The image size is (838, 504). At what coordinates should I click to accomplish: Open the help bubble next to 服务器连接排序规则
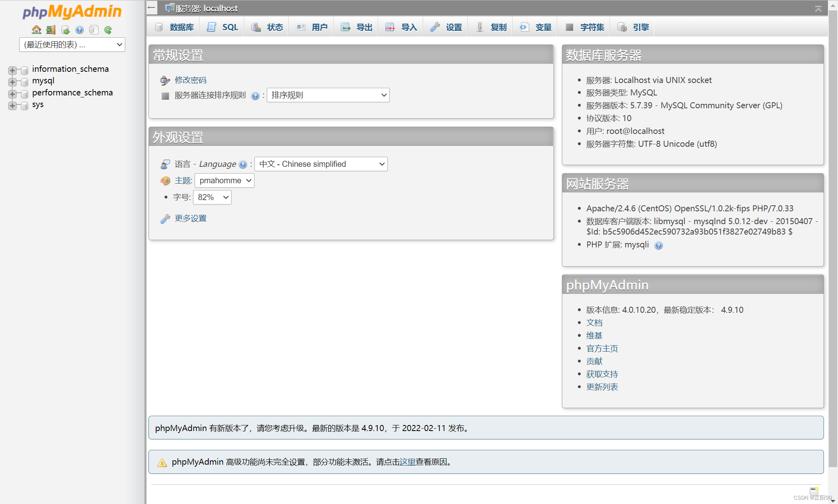(255, 95)
